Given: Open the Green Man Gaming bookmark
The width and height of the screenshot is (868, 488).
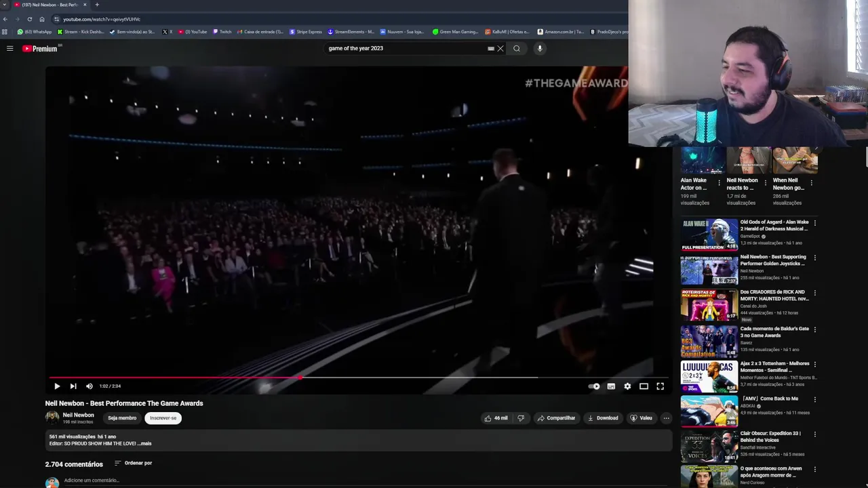Looking at the screenshot, I should pyautogui.click(x=456, y=32).
